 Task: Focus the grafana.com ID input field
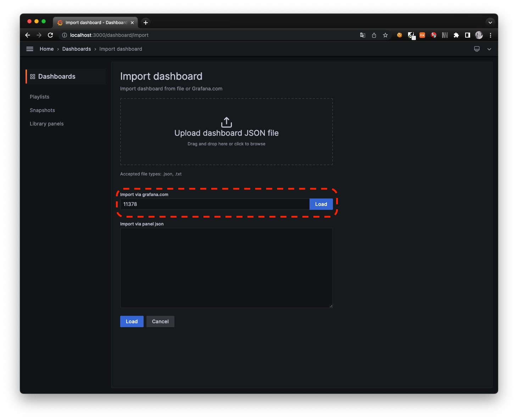click(x=215, y=204)
